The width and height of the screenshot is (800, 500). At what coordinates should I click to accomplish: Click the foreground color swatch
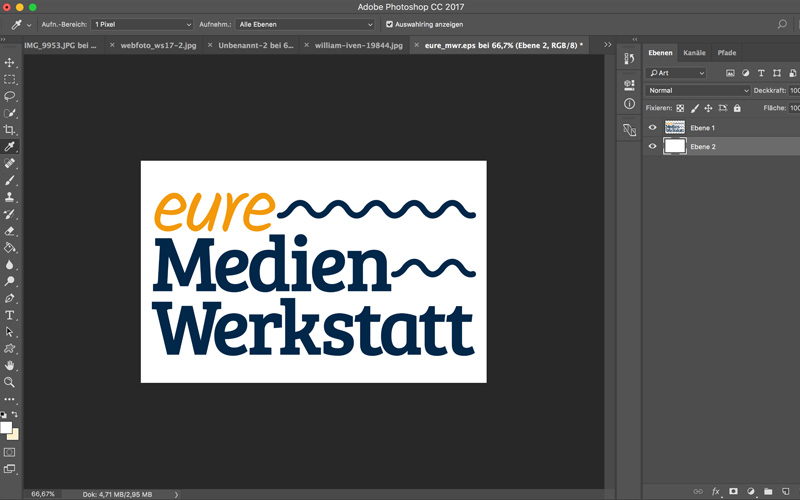pos(6,428)
